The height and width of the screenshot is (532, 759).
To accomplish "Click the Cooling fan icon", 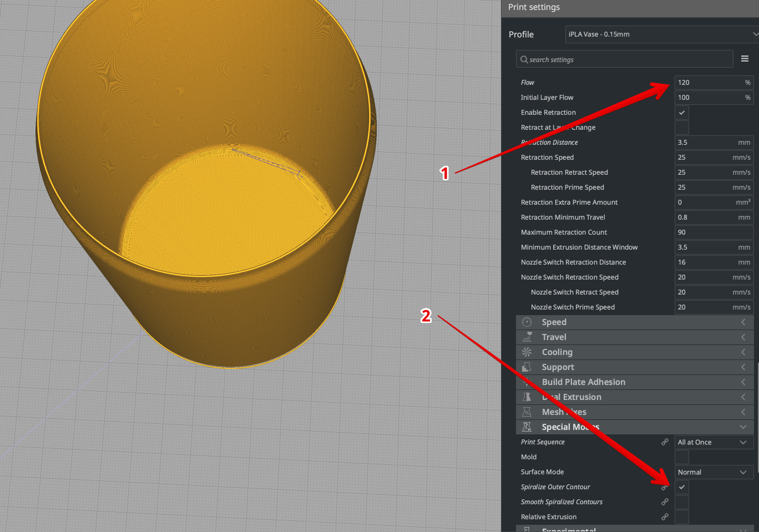I will point(526,352).
